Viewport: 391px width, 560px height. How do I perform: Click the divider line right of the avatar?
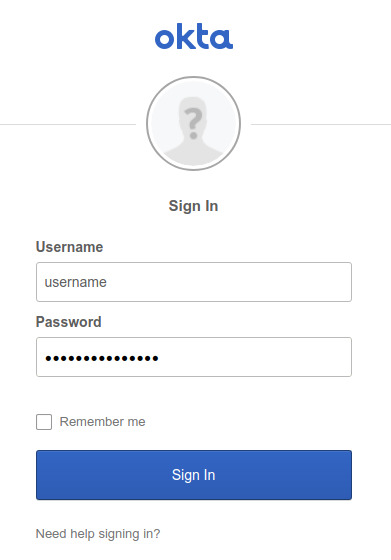tap(321, 125)
